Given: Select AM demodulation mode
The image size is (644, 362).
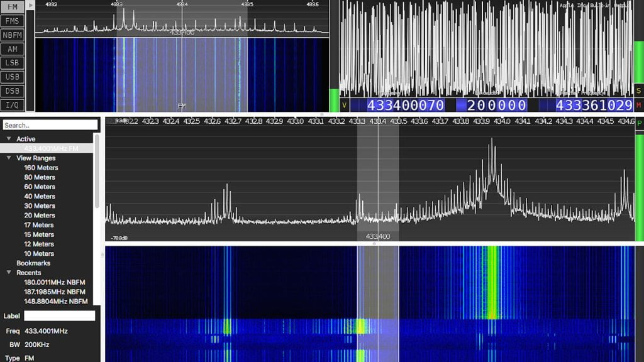Looking at the screenshot, I should pos(13,49).
